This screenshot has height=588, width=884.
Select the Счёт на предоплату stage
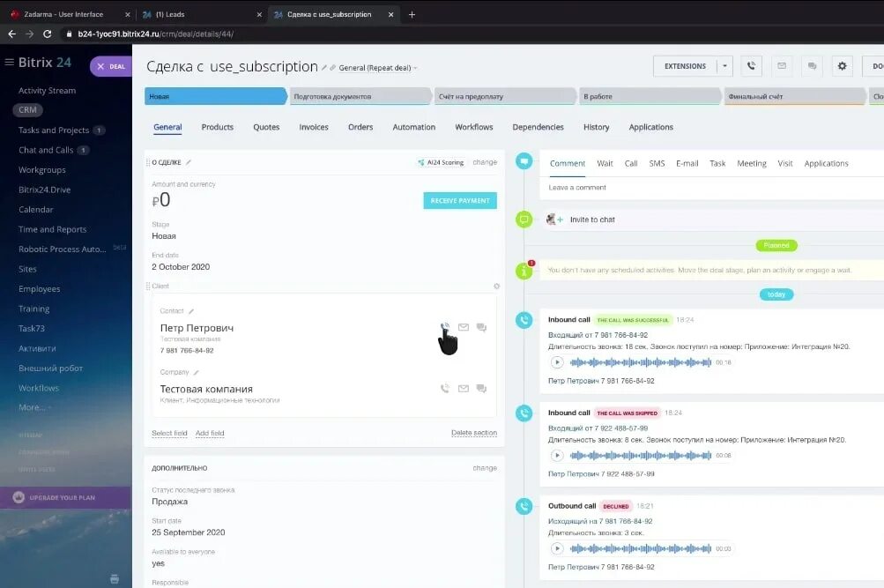pos(505,96)
